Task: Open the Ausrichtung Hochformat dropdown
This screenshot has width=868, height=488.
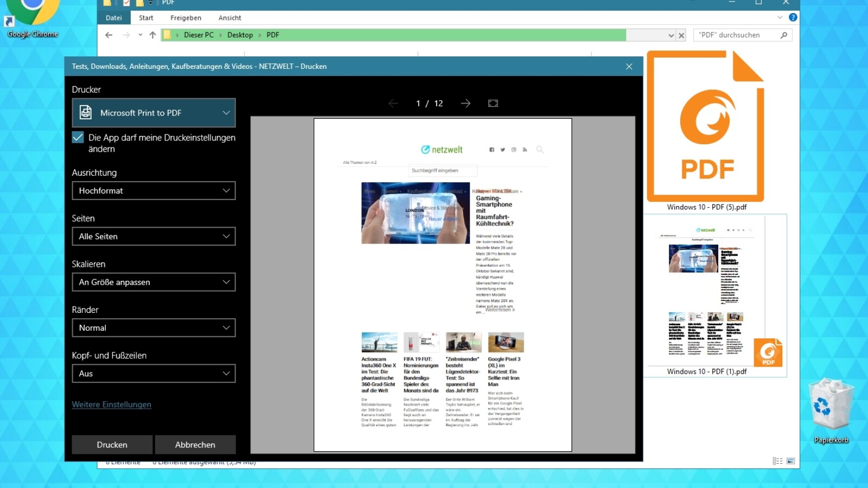Action: (x=154, y=191)
